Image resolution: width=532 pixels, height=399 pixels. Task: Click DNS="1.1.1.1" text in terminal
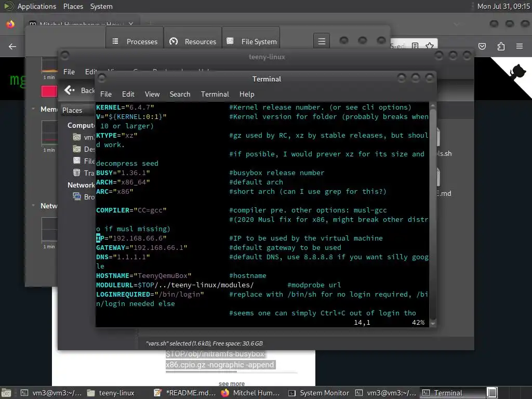[123, 257]
